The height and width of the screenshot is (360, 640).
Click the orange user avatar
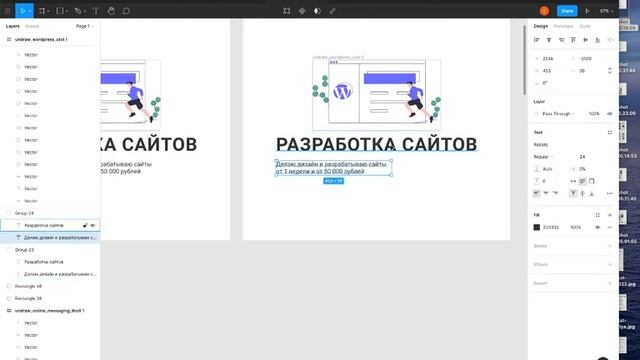pyautogui.click(x=544, y=11)
